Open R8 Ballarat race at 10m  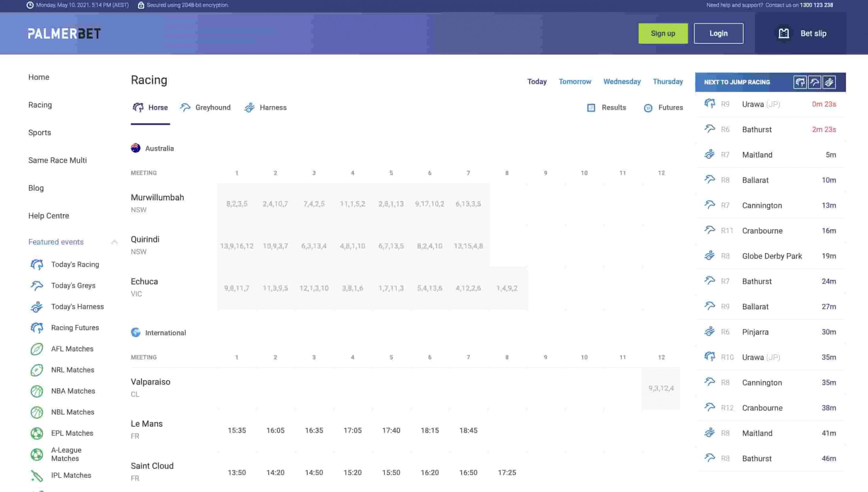click(770, 180)
